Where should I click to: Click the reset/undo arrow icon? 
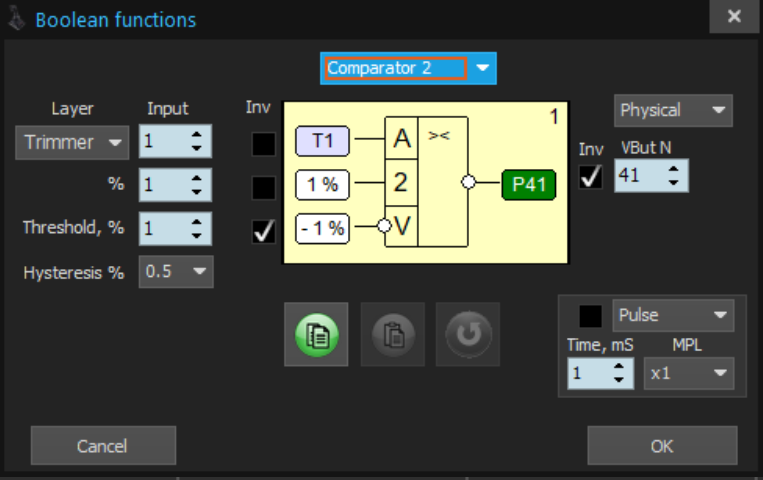[466, 335]
